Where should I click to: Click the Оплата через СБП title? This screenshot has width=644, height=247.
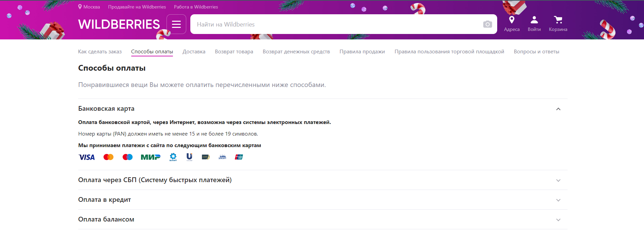(155, 180)
